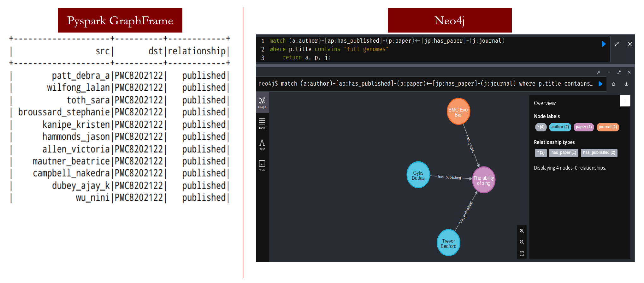This screenshot has width=644, height=283.
Task: Click the 'The ability of sing' paper node
Action: [484, 180]
